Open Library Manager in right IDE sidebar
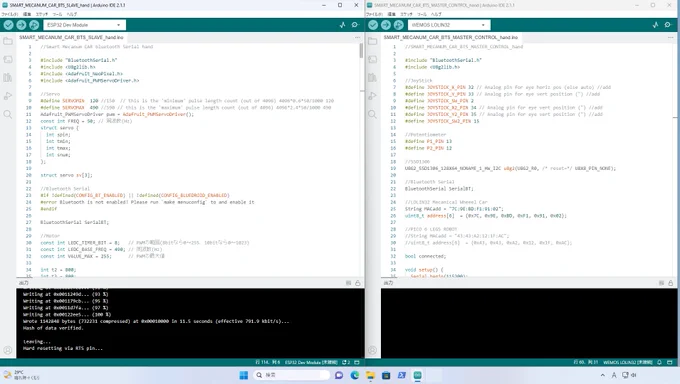Image resolution: width=680 pixels, height=384 pixels. (x=373, y=78)
